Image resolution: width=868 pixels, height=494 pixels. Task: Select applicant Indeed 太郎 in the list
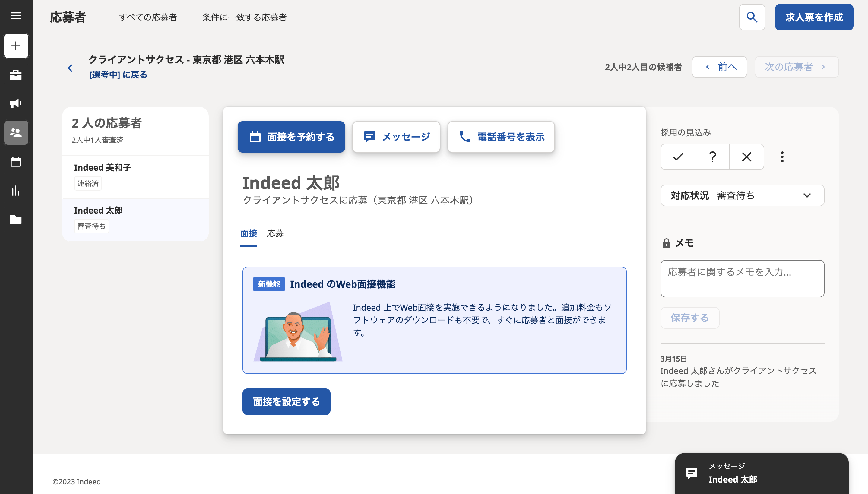135,220
